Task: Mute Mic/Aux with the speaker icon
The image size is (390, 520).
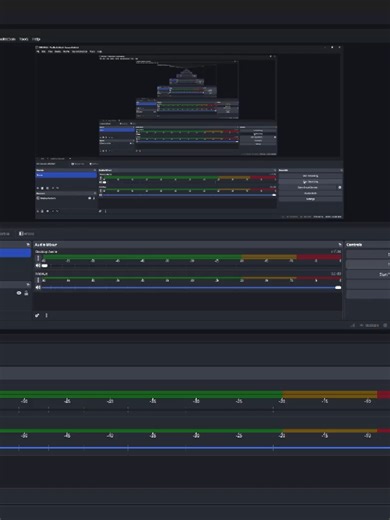Action: point(38,287)
